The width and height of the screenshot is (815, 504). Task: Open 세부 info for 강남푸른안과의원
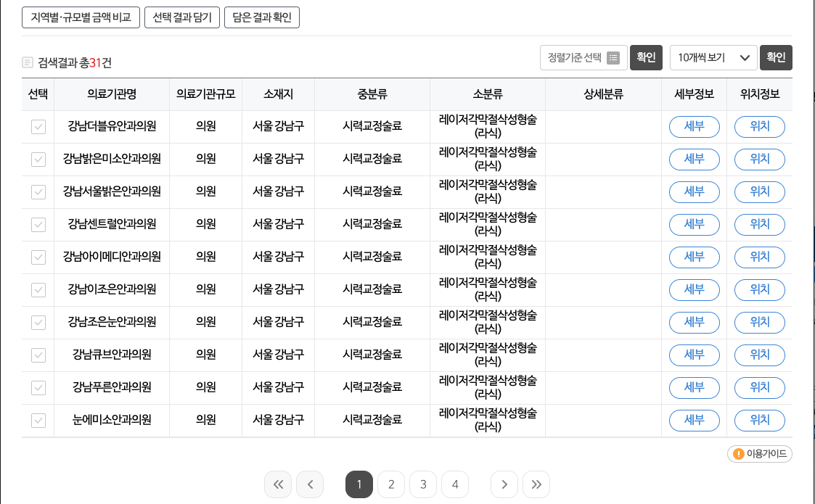(694, 387)
